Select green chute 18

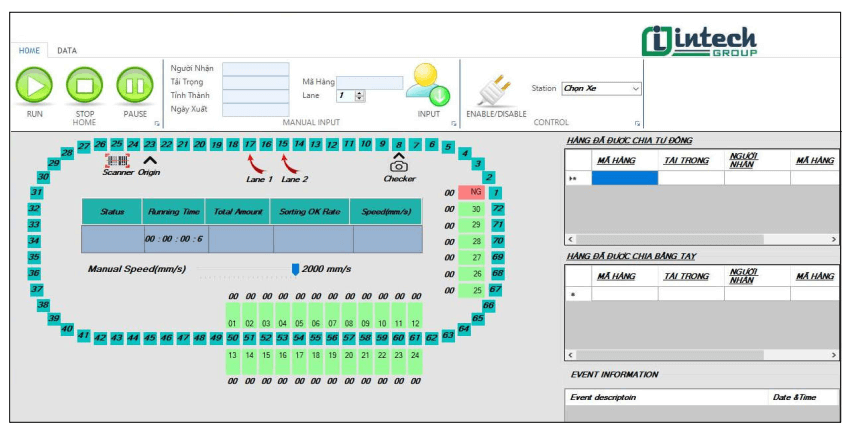316,361
